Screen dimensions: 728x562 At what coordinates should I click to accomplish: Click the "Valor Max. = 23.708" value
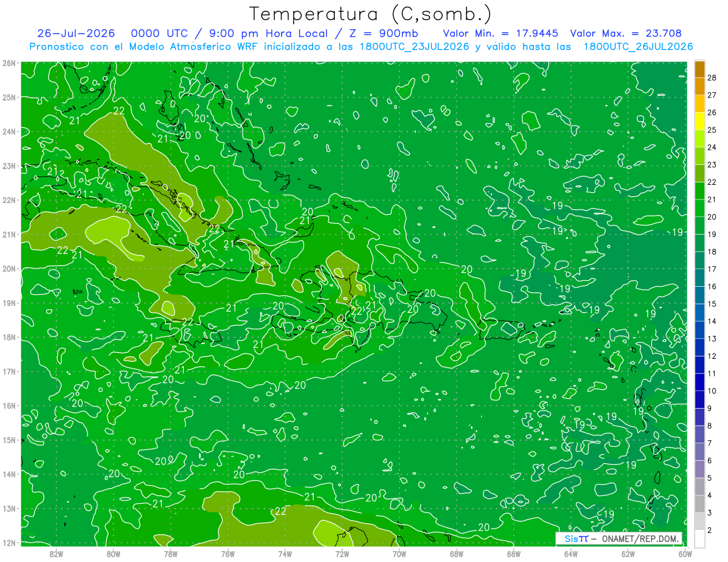[625, 33]
